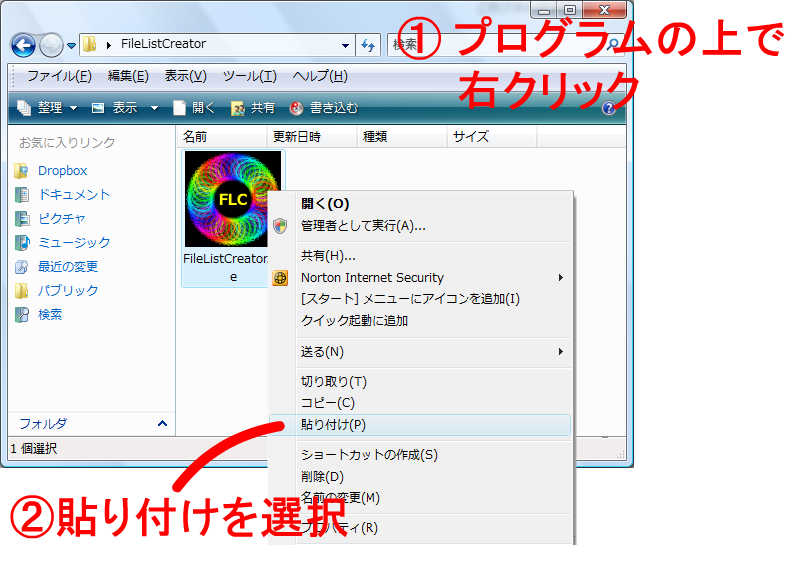Open the ファイル(F) menu

coord(59,76)
